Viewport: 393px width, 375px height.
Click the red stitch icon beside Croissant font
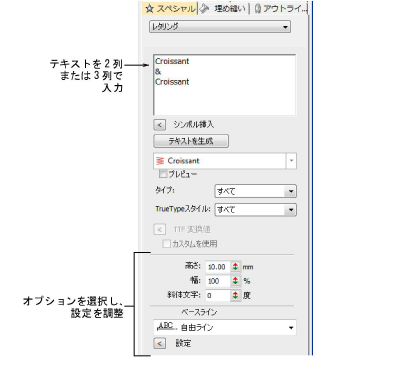[160, 161]
